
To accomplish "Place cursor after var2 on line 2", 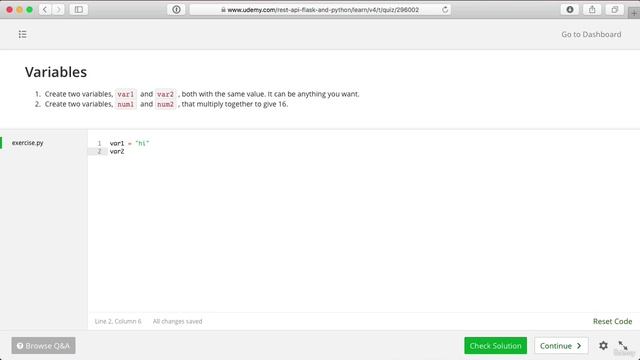I will point(124,151).
